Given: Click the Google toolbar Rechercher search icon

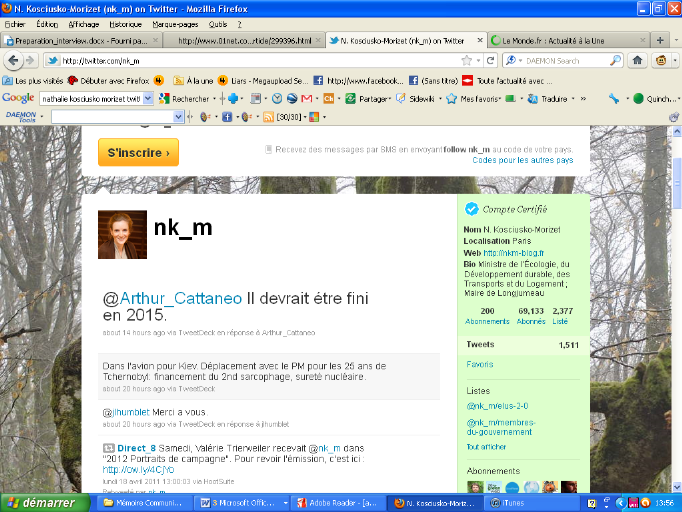Looking at the screenshot, I should click(164, 98).
